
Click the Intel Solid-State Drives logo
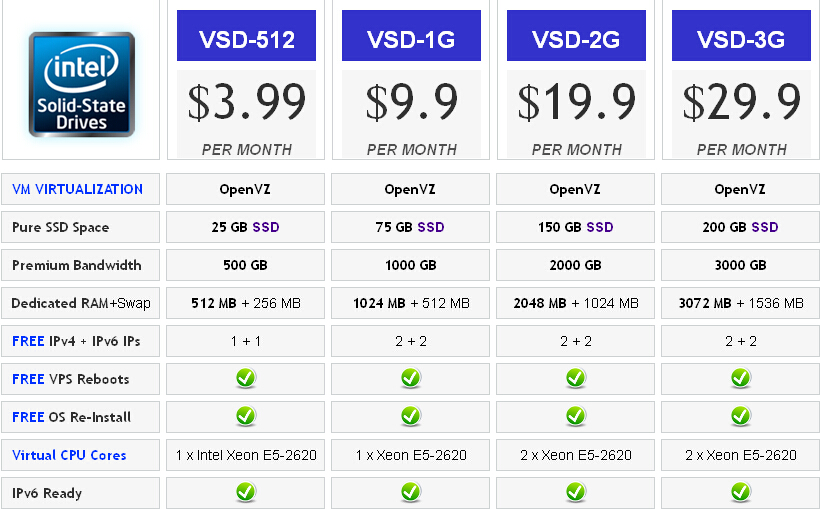82,84
